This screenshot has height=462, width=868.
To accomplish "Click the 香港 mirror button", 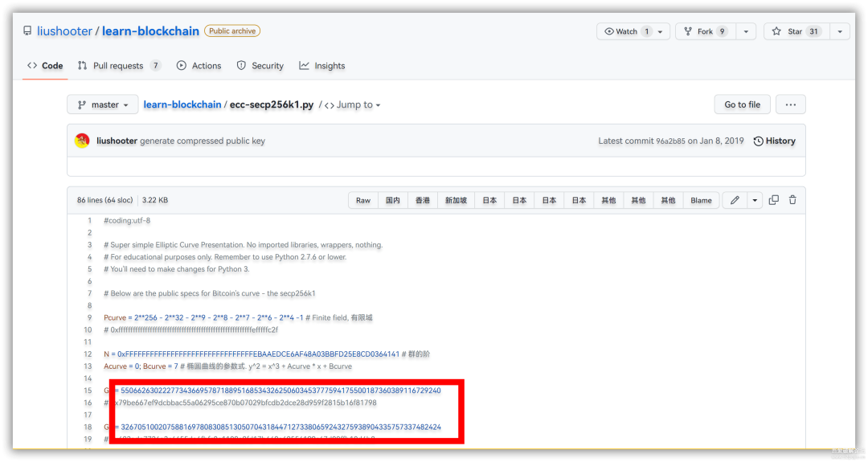I will tap(423, 200).
